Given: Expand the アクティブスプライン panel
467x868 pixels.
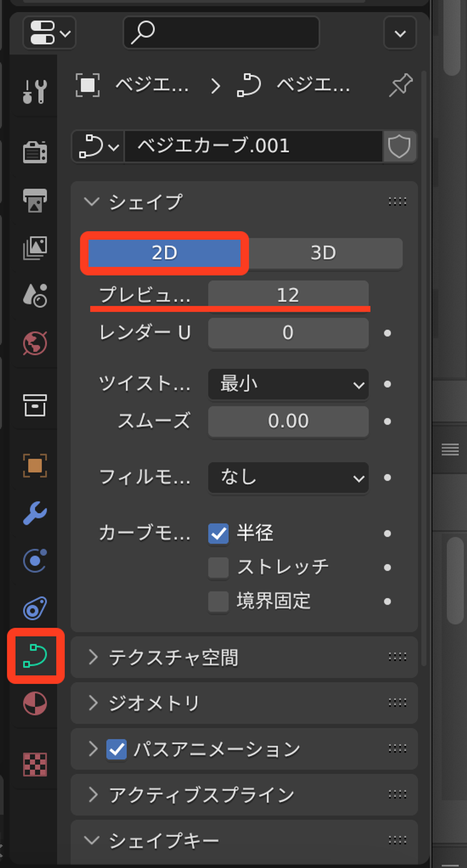Looking at the screenshot, I should pos(93,795).
